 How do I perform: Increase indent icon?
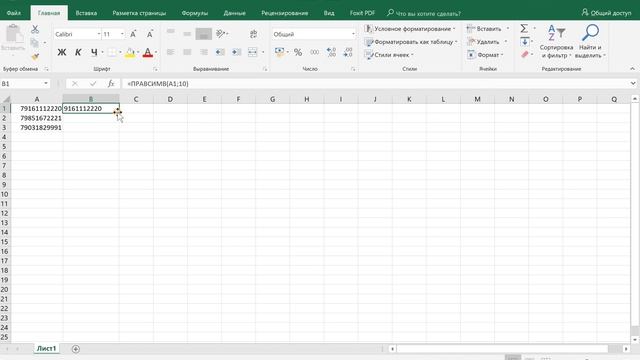pyautogui.click(x=236, y=52)
